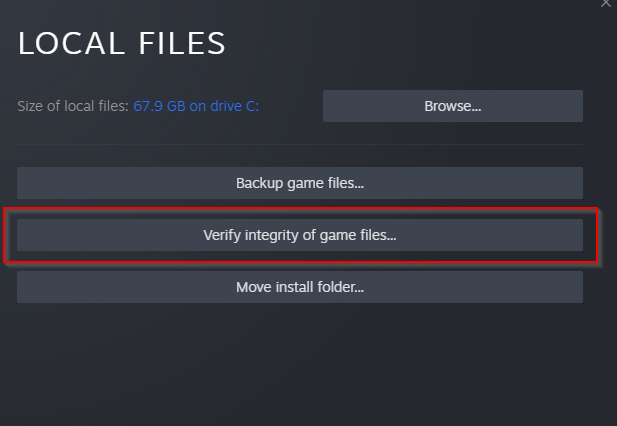Viewport: 617px width, 426px height.
Task: Start Verify integrity of game files...
Action: pyautogui.click(x=299, y=235)
